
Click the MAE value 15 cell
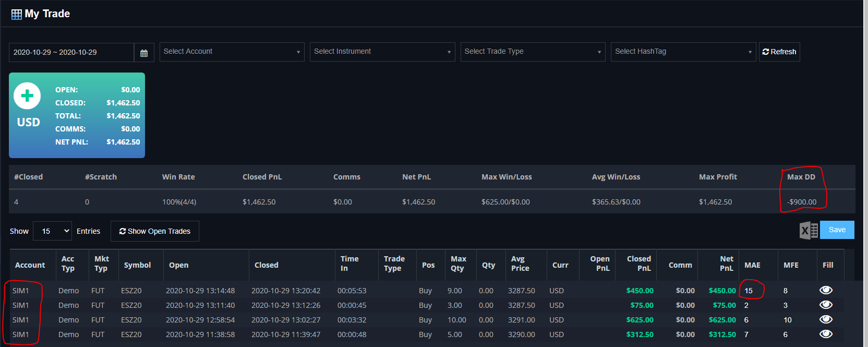[749, 291]
